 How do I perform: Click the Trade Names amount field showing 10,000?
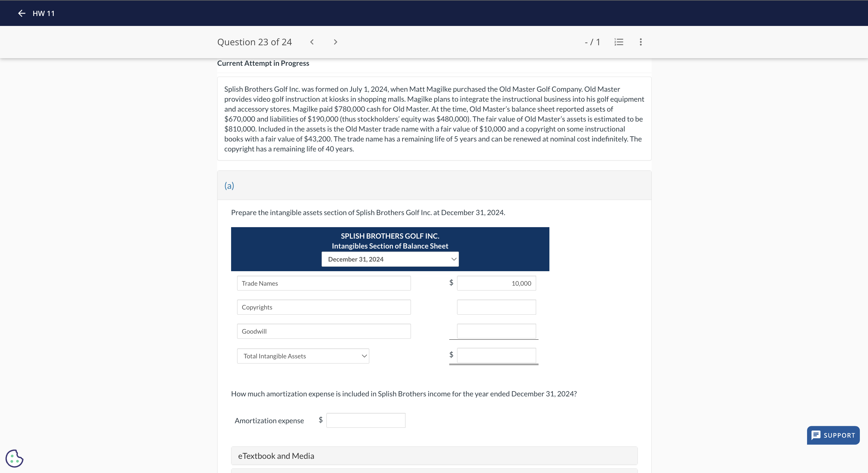pyautogui.click(x=496, y=283)
